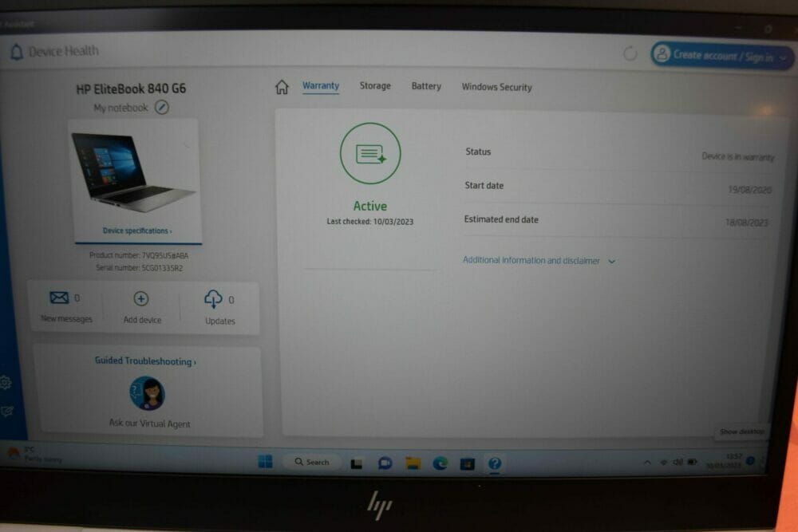Expand Additional information and disclaimer
The image size is (798, 532).
539,260
